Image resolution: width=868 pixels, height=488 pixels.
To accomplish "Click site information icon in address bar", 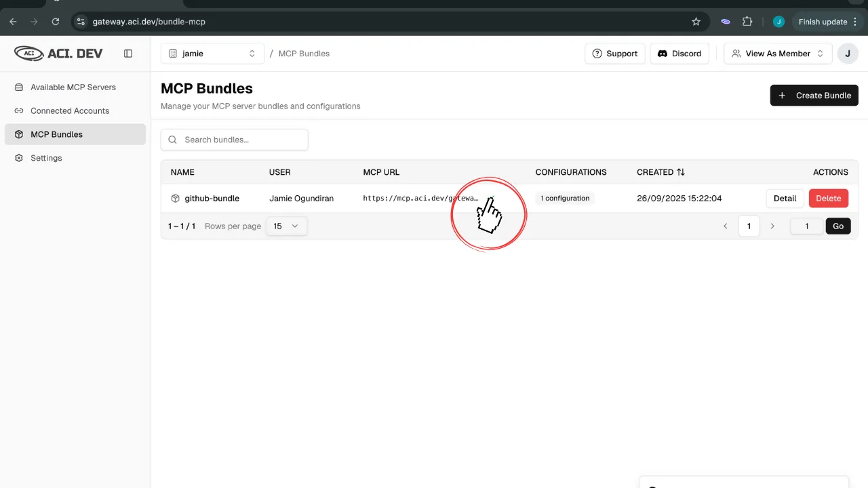I will point(81,22).
